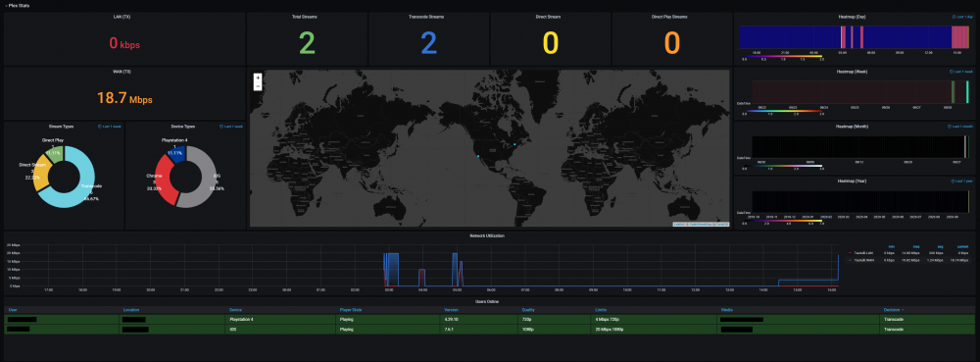Click the orange Direct Play Streams value 0
This screenshot has height=362, width=980.
(x=672, y=43)
